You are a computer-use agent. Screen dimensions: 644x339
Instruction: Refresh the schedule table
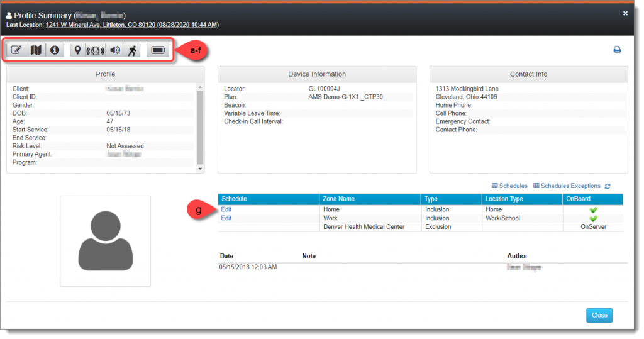(x=607, y=186)
